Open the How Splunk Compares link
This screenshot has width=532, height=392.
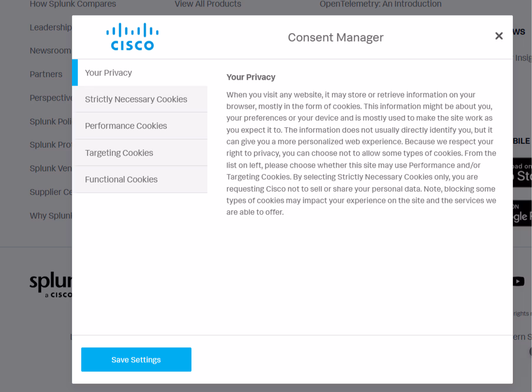pos(73,4)
